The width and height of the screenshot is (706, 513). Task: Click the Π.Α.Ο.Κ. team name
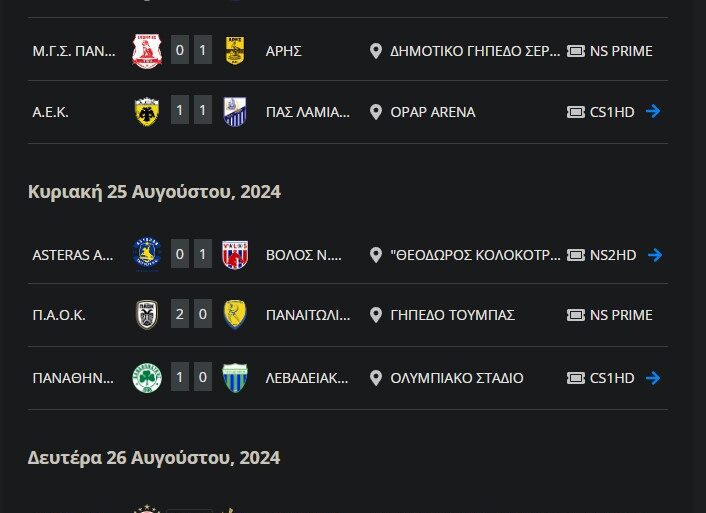coord(59,315)
